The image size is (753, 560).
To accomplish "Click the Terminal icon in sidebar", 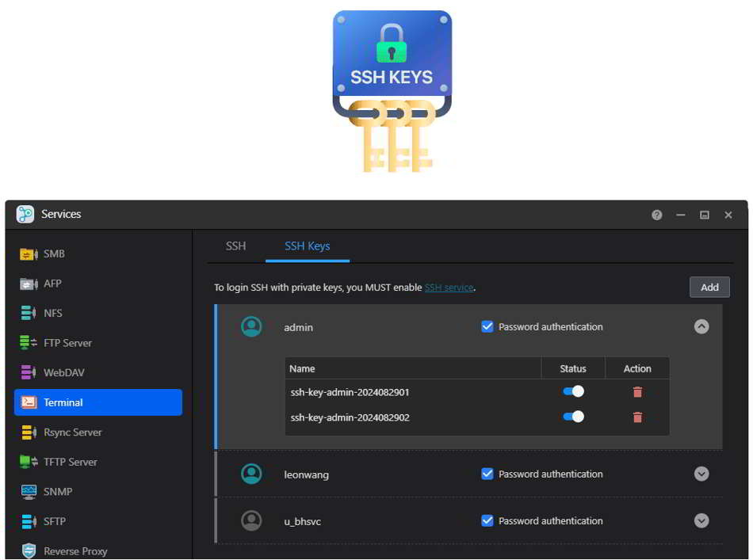I will [x=29, y=402].
